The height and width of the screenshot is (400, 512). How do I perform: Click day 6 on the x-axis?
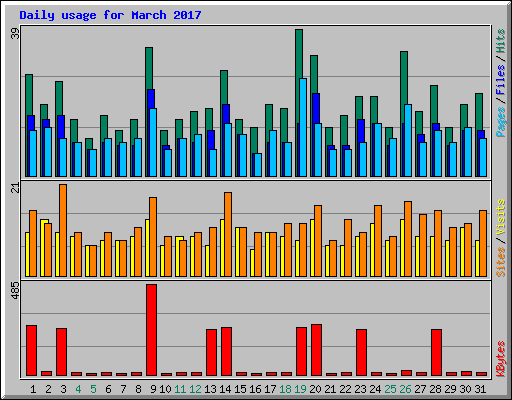[108, 389]
